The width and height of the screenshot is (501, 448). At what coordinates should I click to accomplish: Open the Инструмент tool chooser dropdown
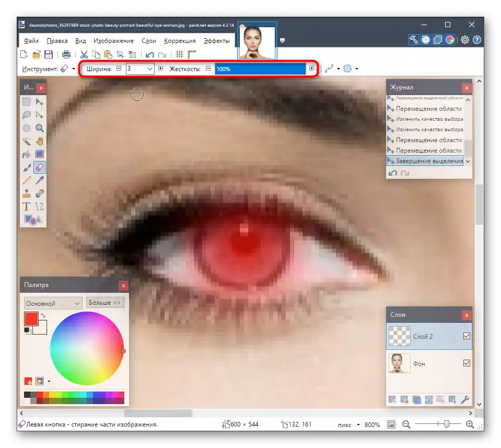point(74,69)
